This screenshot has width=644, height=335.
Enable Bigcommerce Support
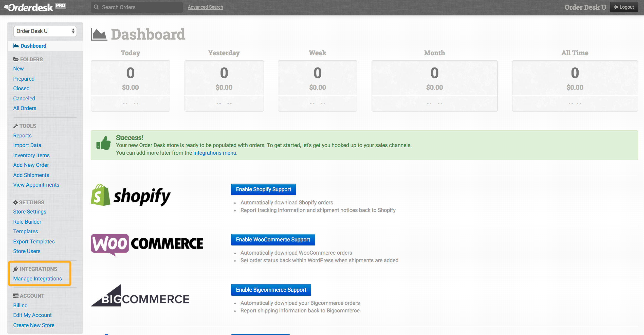click(271, 290)
